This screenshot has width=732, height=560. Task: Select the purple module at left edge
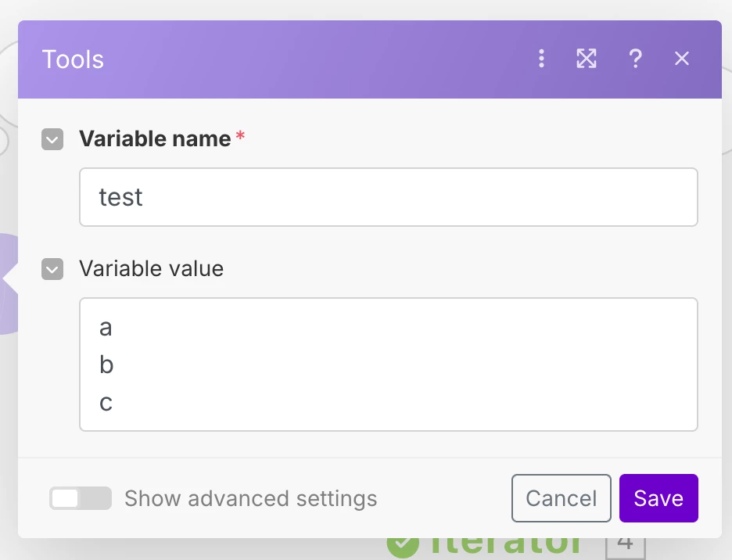(x=8, y=283)
